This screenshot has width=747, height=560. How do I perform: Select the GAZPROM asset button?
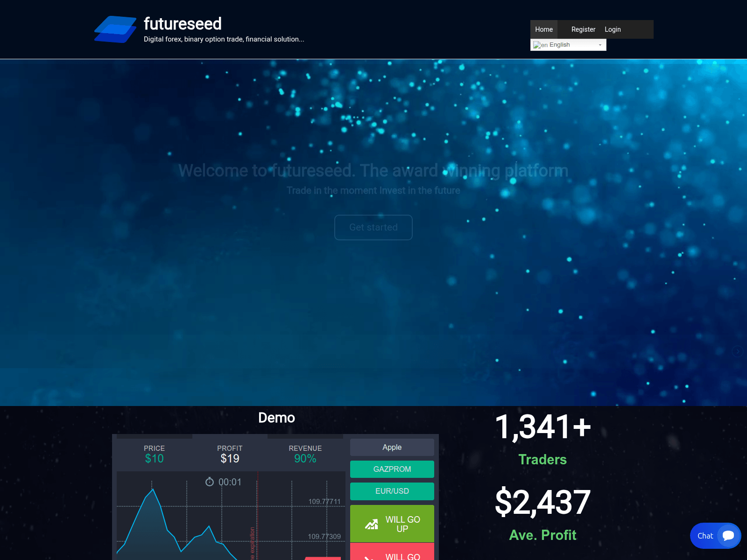click(x=392, y=469)
